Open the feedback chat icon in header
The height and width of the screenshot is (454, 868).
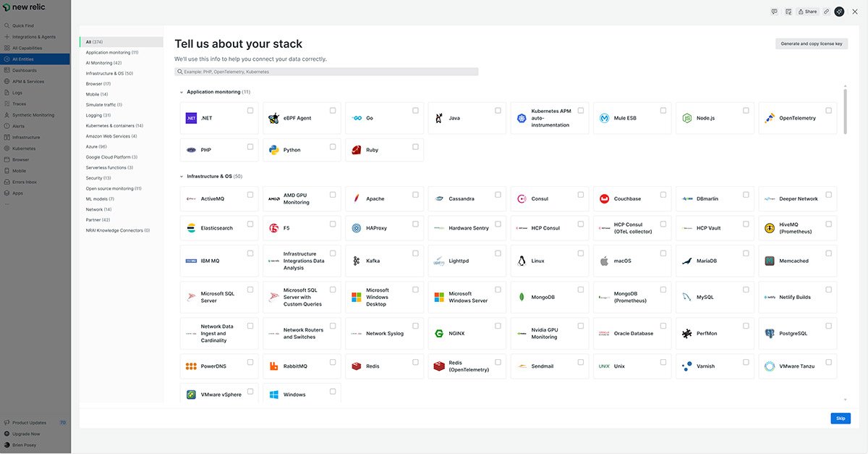pos(774,12)
